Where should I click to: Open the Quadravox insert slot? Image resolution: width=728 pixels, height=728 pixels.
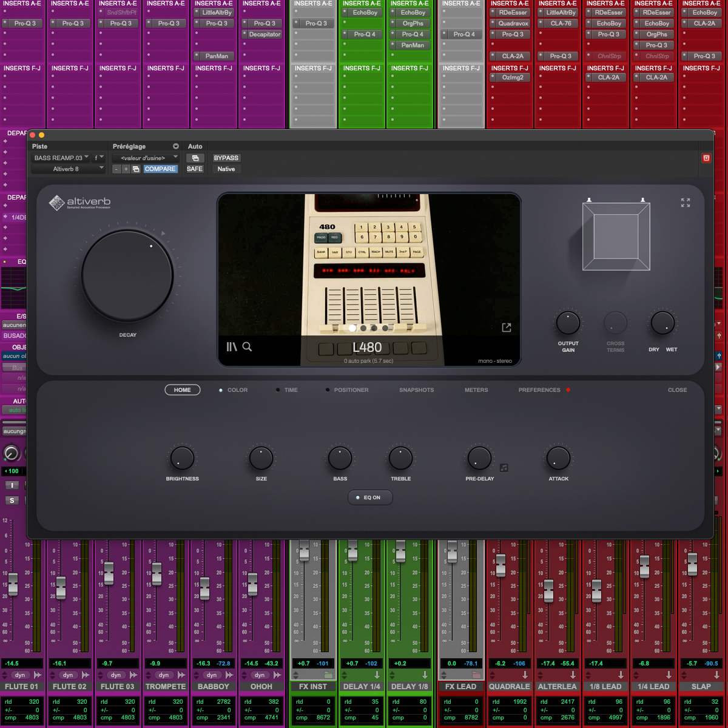510,24
